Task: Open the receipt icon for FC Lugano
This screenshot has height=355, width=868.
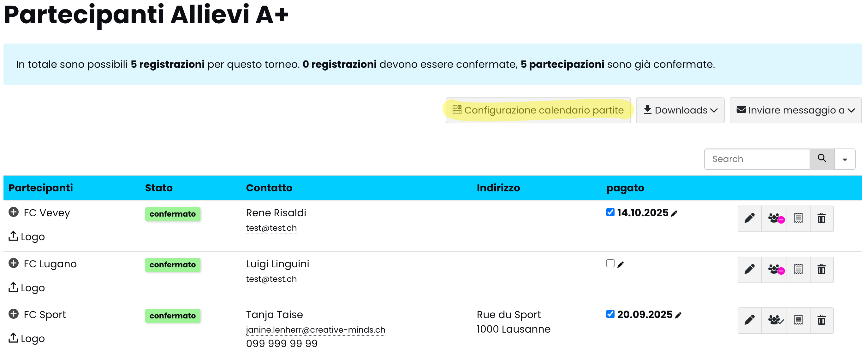Action: pos(798,269)
